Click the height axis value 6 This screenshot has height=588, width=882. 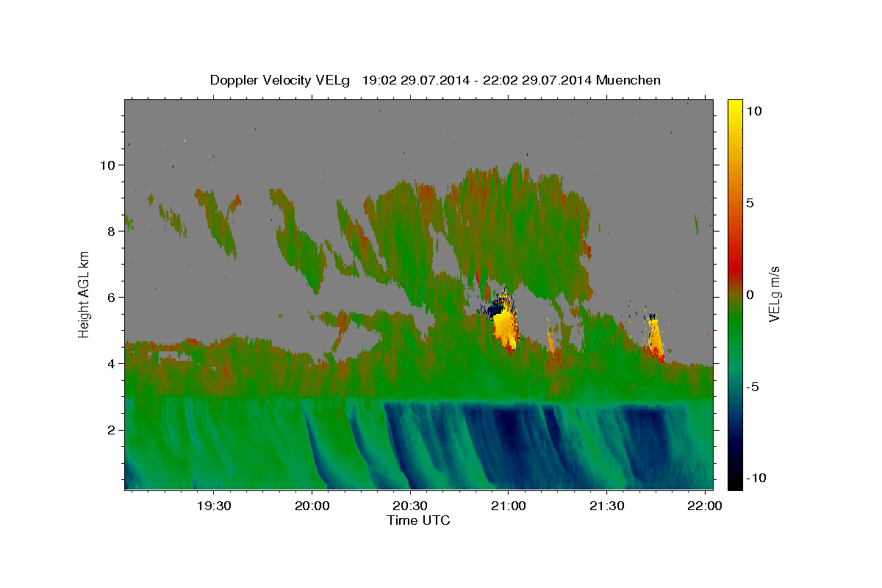coord(112,297)
